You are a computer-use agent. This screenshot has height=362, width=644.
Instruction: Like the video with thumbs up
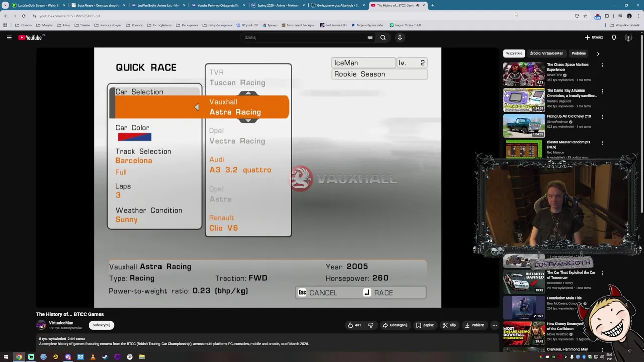click(354, 325)
